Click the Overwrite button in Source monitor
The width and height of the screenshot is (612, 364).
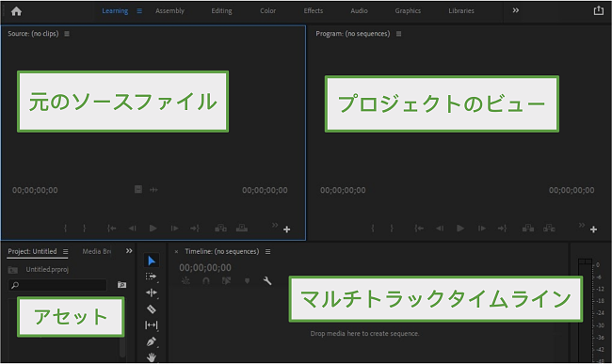[242, 228]
